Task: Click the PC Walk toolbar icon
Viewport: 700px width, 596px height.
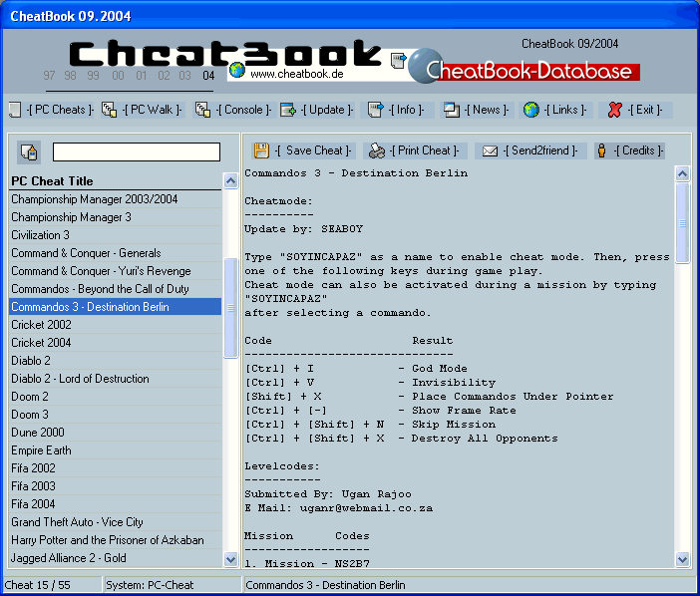Action: tap(109, 110)
